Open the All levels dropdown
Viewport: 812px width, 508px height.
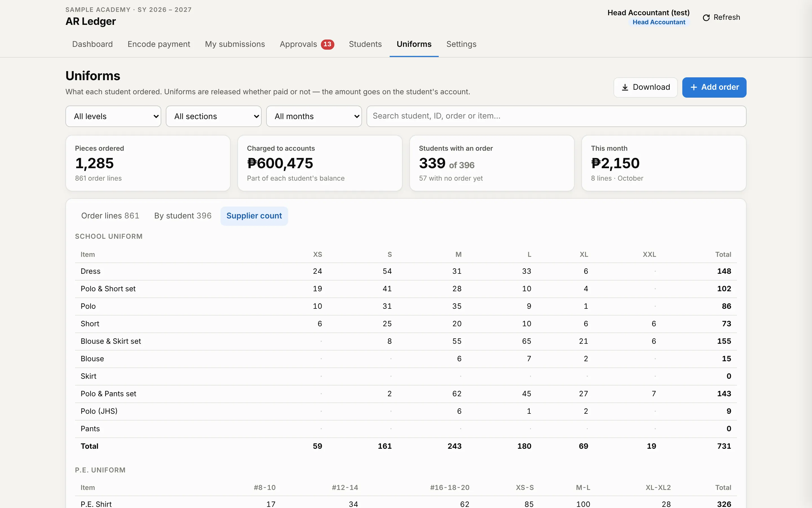(113, 116)
